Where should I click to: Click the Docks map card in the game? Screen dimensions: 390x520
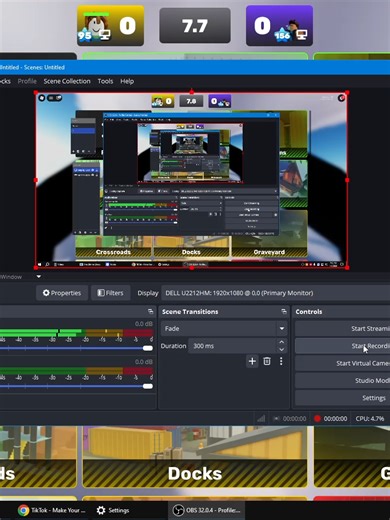click(195, 457)
